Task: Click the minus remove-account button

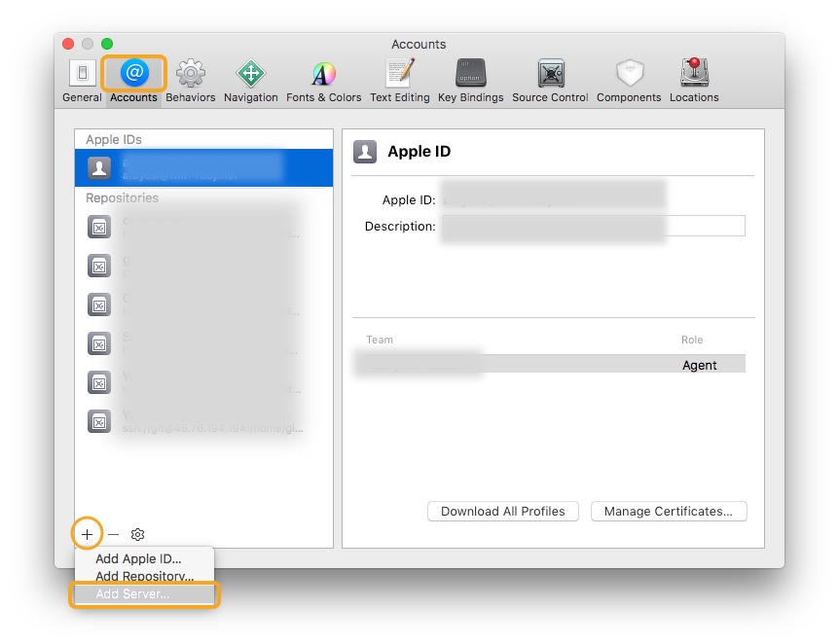Action: pos(113,534)
